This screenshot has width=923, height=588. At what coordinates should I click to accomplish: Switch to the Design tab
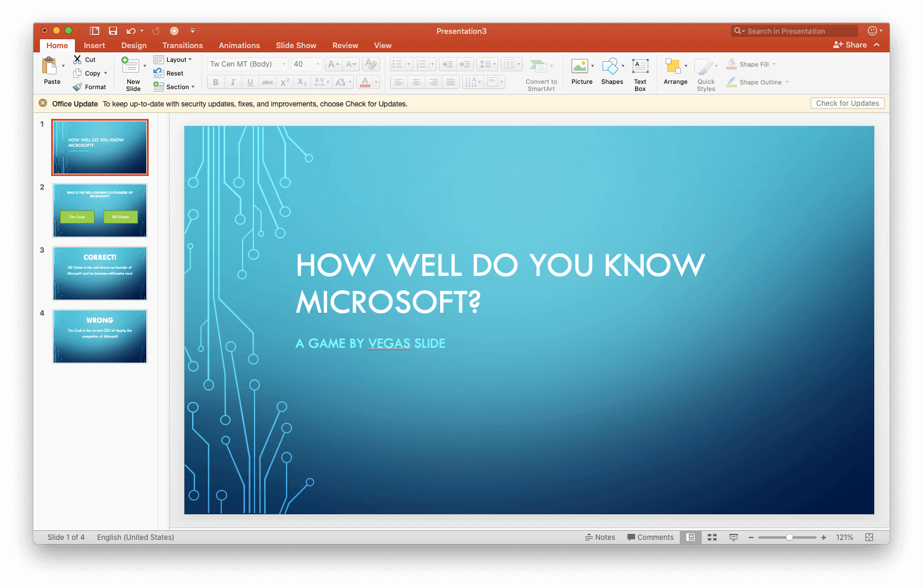point(134,45)
